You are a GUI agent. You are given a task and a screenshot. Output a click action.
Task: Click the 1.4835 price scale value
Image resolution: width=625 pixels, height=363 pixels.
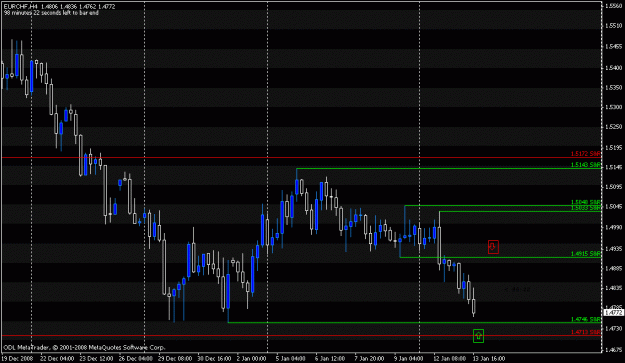[x=614, y=288]
